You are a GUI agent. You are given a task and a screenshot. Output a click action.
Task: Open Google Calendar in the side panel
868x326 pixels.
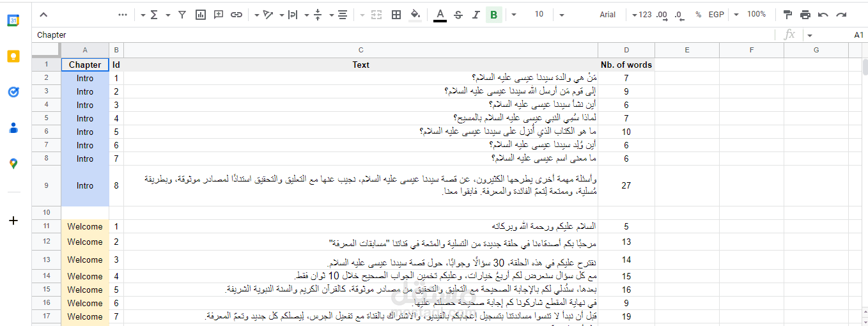pyautogui.click(x=13, y=21)
